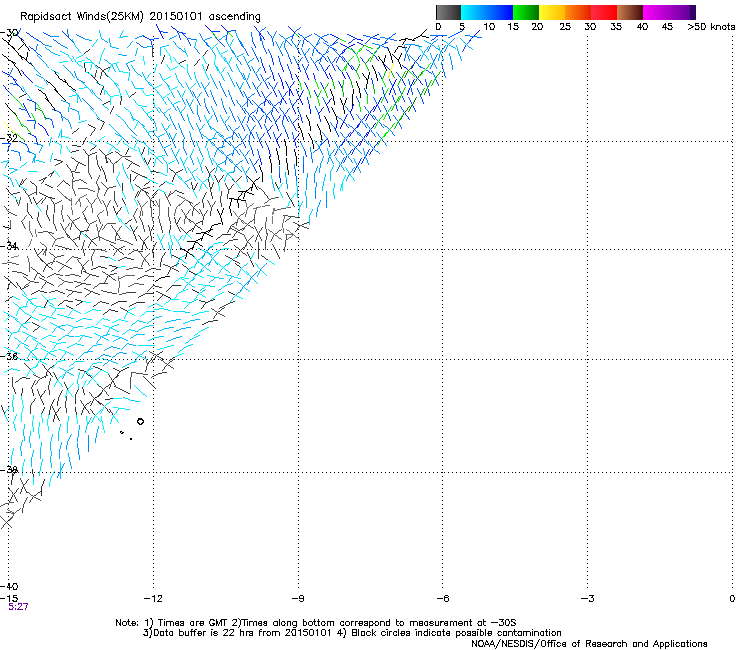
Task: Click the cyan-blue 5-15 knots color segment
Action: [x=487, y=12]
